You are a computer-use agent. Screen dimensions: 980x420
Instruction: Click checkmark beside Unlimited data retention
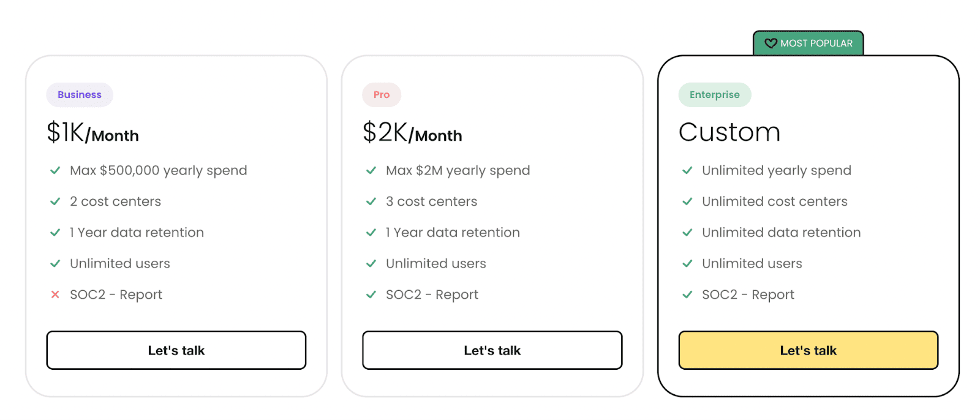pos(687,233)
